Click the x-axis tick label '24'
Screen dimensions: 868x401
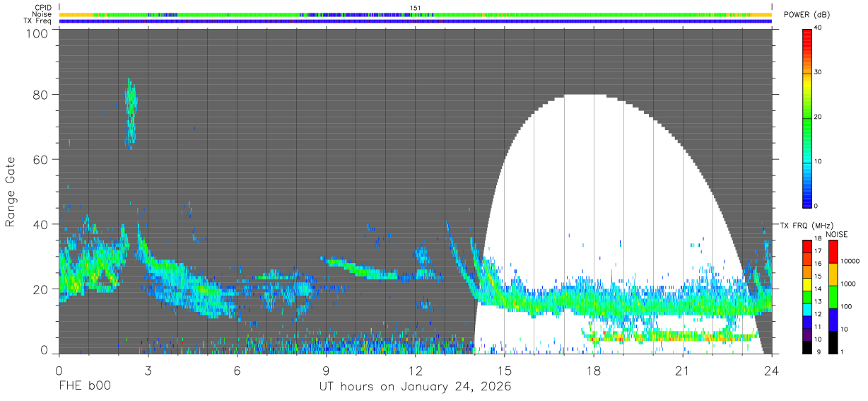[771, 370]
